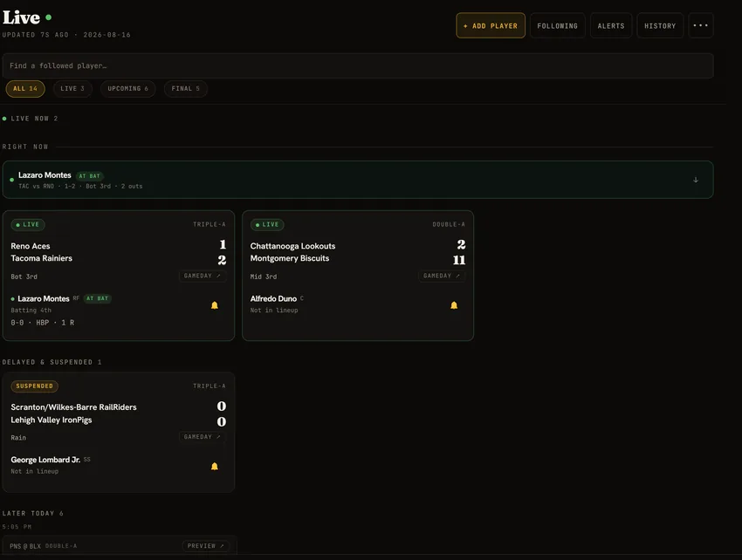Select the All 14 filter tab
Image resolution: width=742 pixels, height=560 pixels.
tap(25, 88)
